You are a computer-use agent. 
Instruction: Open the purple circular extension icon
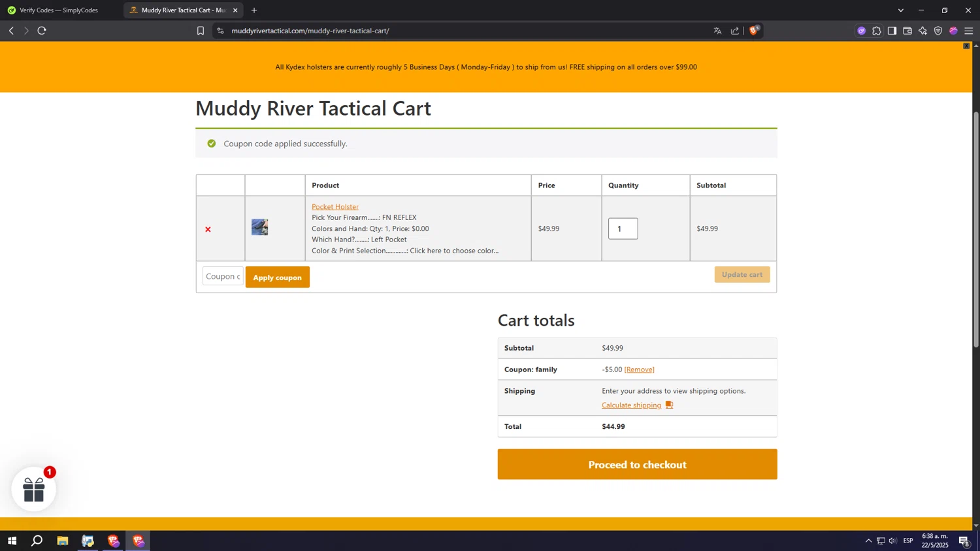[861, 31]
